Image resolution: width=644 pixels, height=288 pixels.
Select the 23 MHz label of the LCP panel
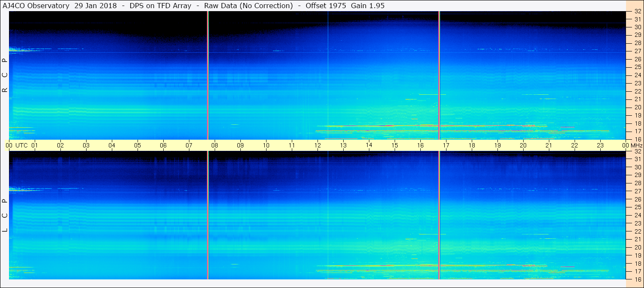(x=637, y=223)
